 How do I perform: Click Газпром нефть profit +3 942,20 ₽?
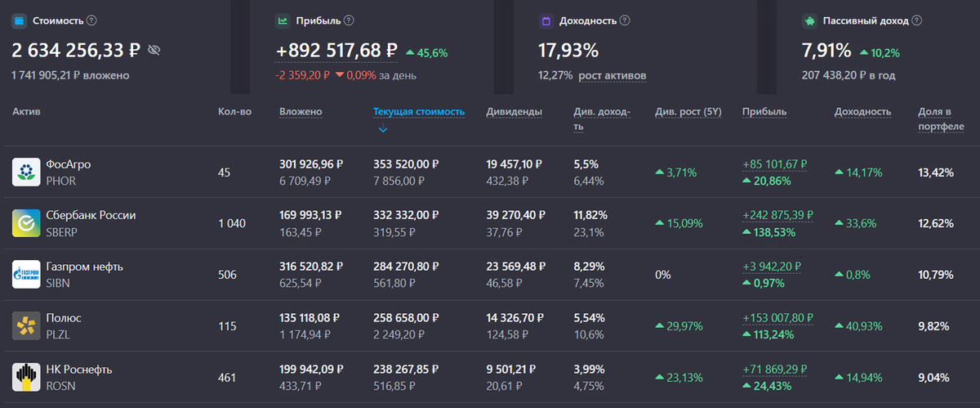(x=771, y=267)
